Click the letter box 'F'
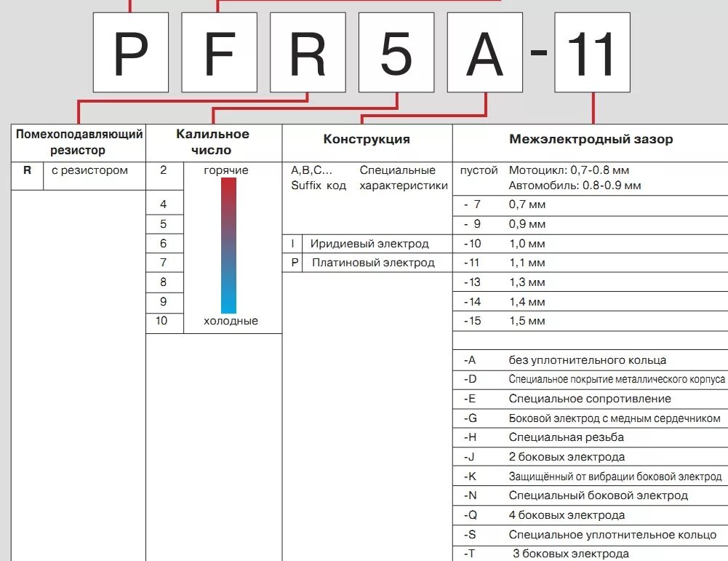728x561 pixels. coord(219,52)
